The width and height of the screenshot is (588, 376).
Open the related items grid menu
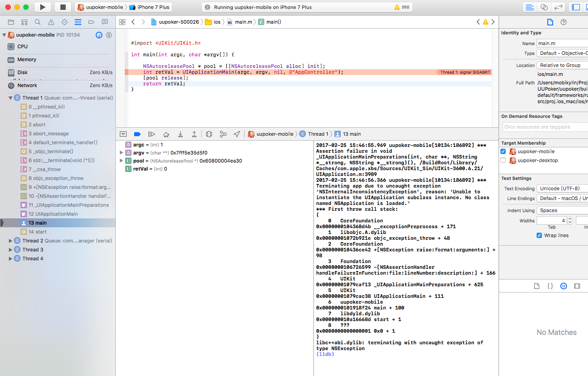click(x=122, y=22)
